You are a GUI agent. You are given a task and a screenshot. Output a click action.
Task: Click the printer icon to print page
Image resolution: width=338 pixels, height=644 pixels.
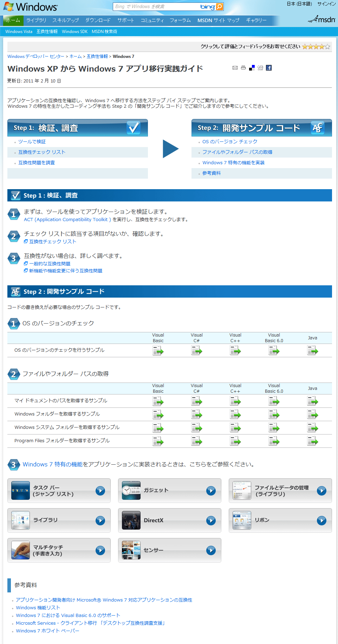tap(243, 68)
